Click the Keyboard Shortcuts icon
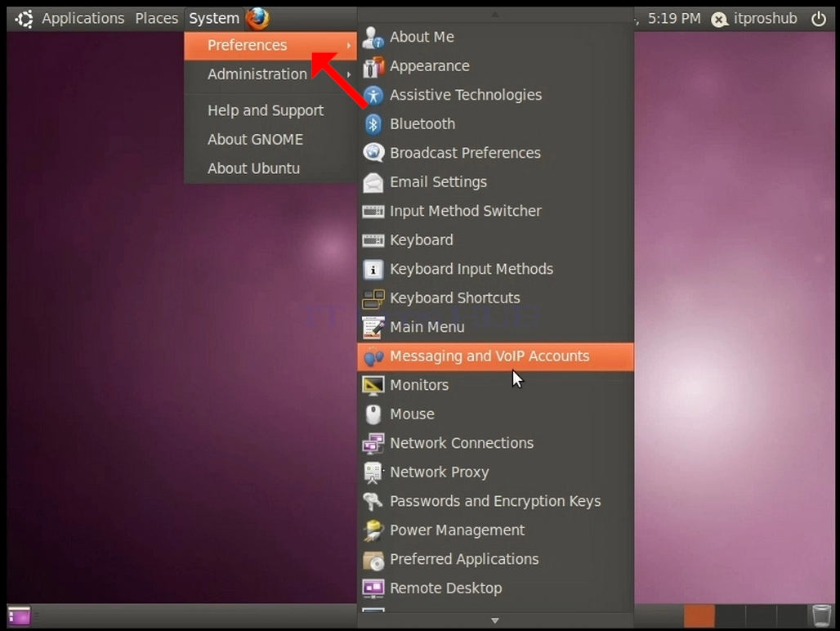Viewport: 840px width, 631px height. tap(373, 298)
